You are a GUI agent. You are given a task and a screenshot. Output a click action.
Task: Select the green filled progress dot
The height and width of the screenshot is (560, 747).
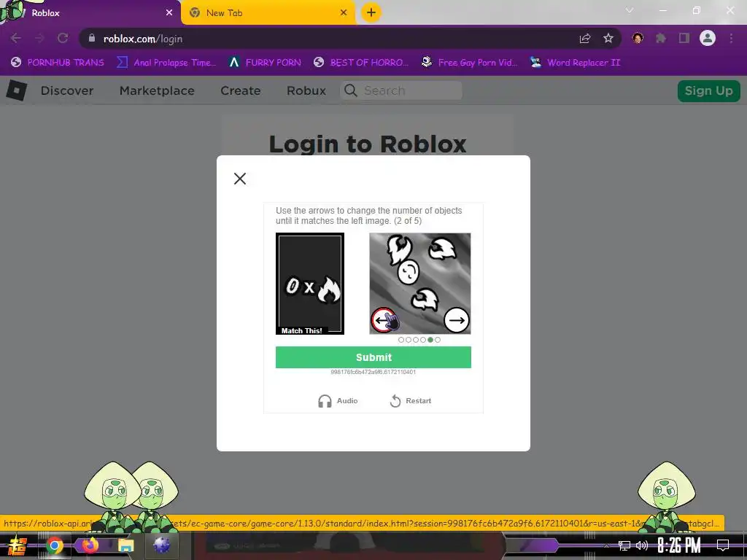pos(430,340)
